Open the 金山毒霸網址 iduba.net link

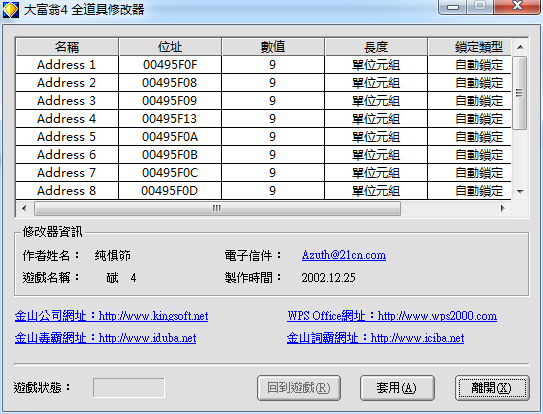(x=105, y=337)
